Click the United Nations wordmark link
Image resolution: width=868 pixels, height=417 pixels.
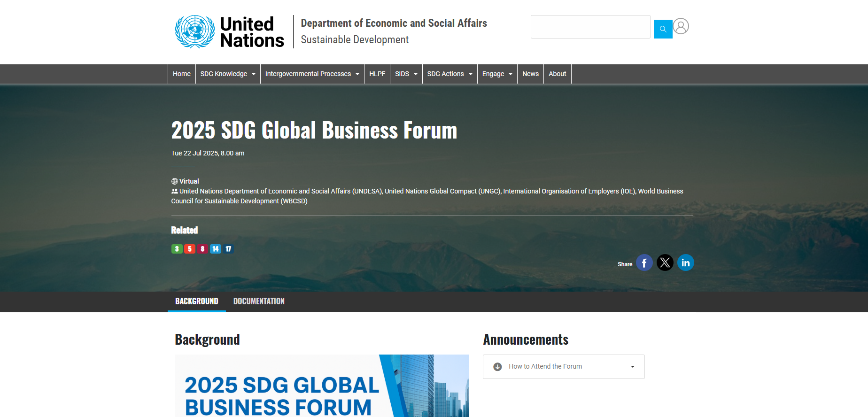252,32
